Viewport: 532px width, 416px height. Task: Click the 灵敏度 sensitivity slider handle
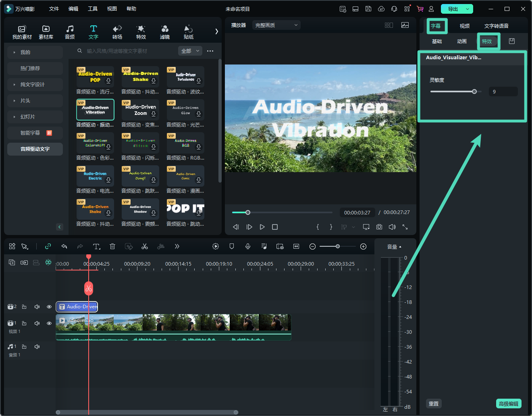474,92
